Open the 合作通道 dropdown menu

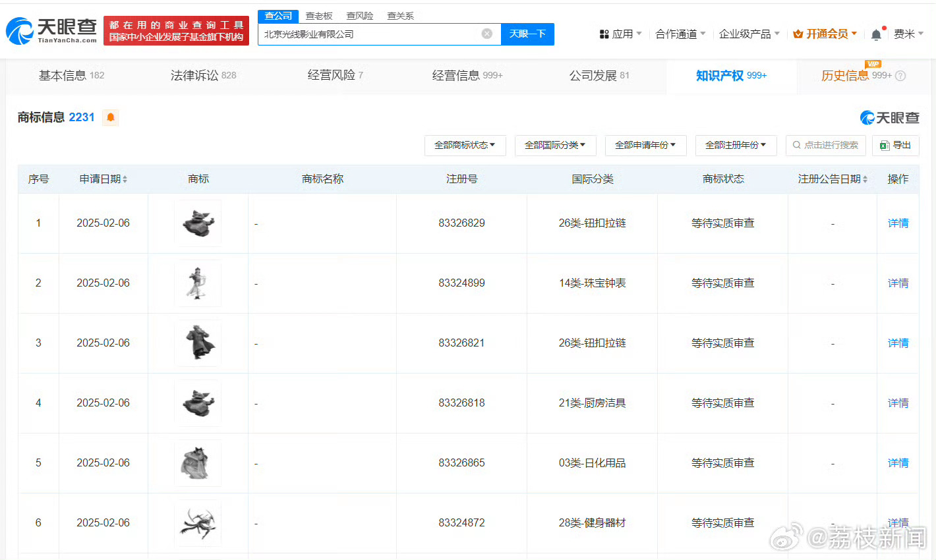coord(680,34)
